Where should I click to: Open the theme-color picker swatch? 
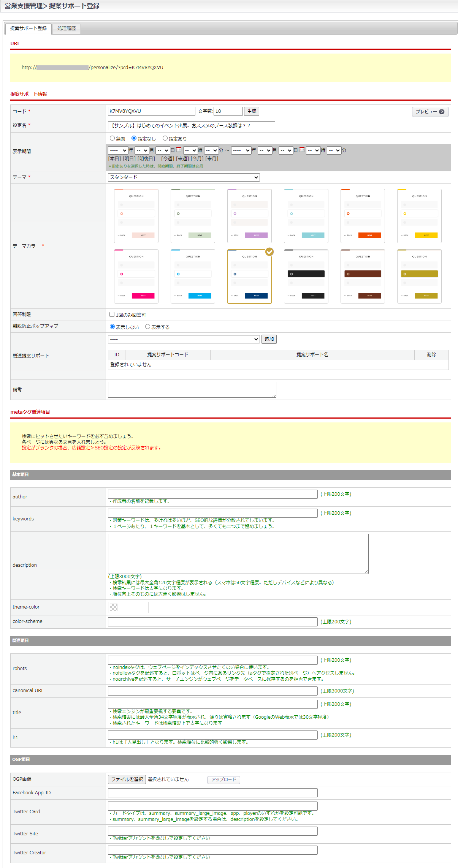(114, 607)
